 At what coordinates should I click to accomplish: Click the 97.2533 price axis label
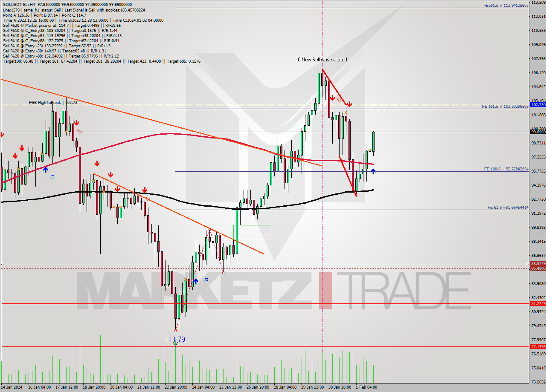click(538, 157)
